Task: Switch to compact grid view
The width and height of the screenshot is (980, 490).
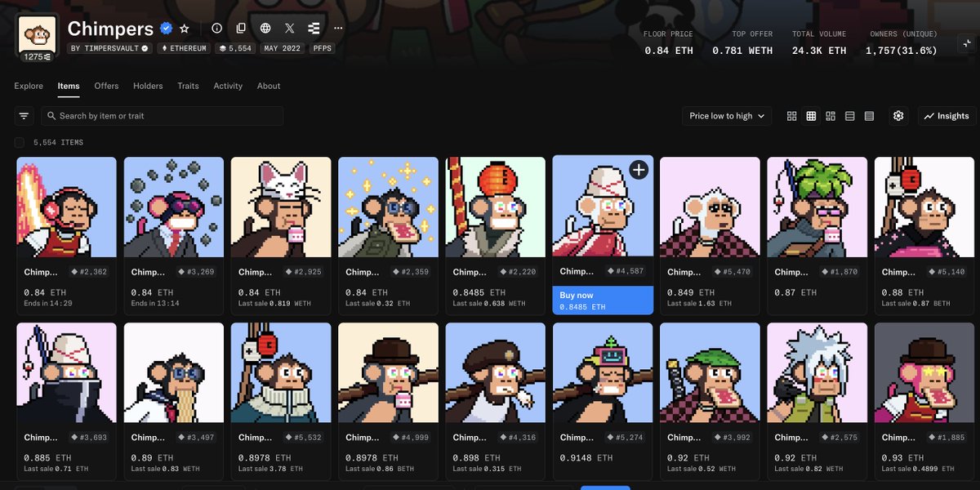Action: (811, 116)
